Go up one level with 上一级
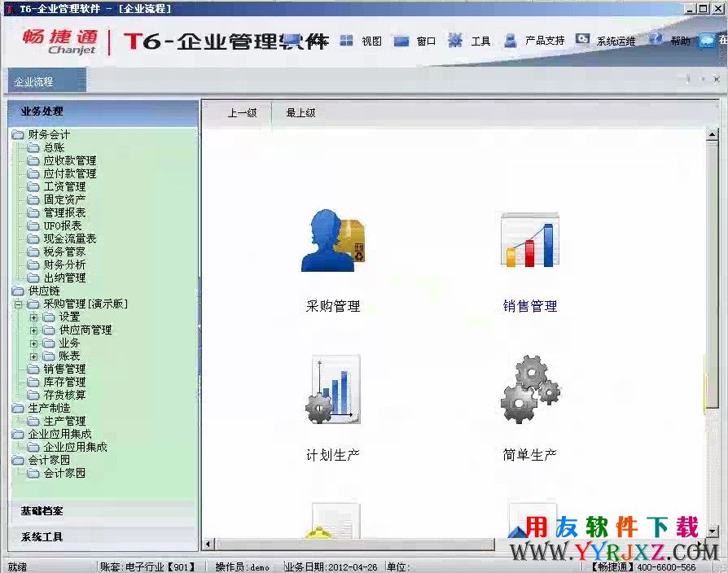Viewport: 728px width, 573px height. (x=242, y=113)
